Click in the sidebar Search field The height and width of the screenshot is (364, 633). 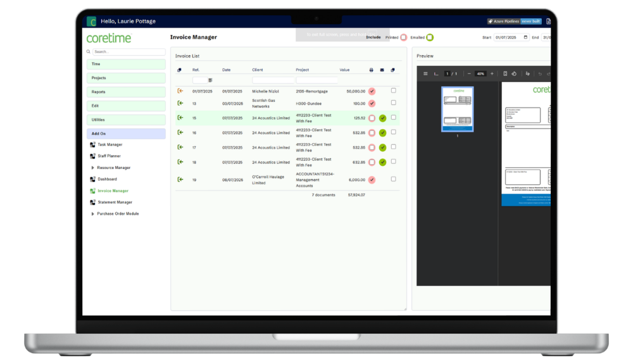click(x=128, y=52)
